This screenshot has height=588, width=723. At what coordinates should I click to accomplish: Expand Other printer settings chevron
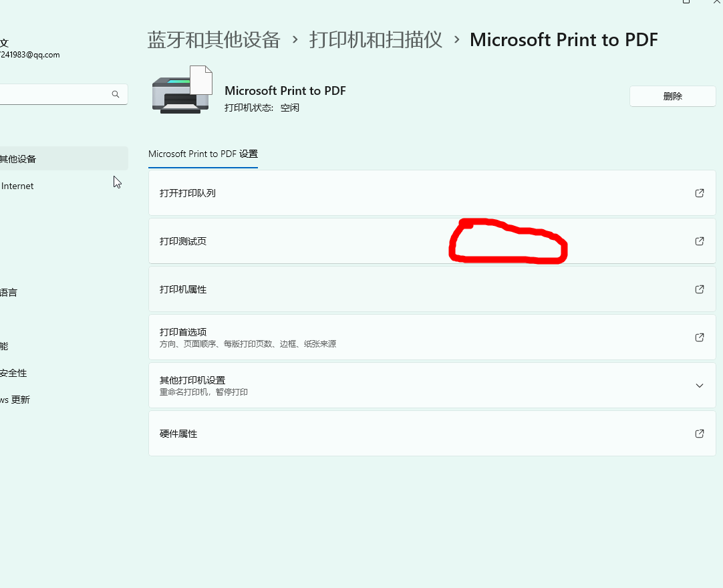(x=699, y=386)
